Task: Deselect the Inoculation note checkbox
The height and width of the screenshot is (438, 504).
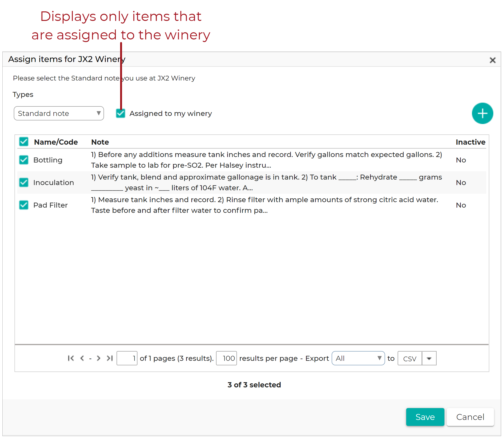Action: click(x=24, y=182)
